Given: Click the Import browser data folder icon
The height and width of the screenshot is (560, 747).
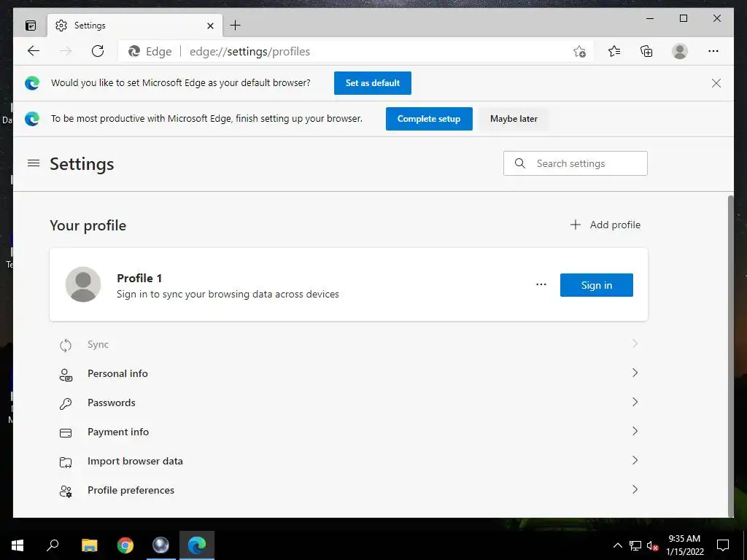Looking at the screenshot, I should [66, 462].
